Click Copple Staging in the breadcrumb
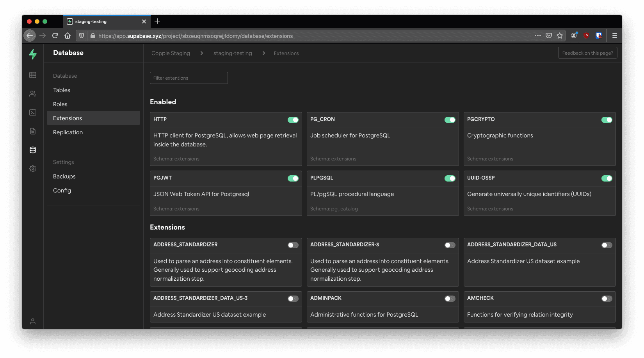 click(x=171, y=53)
